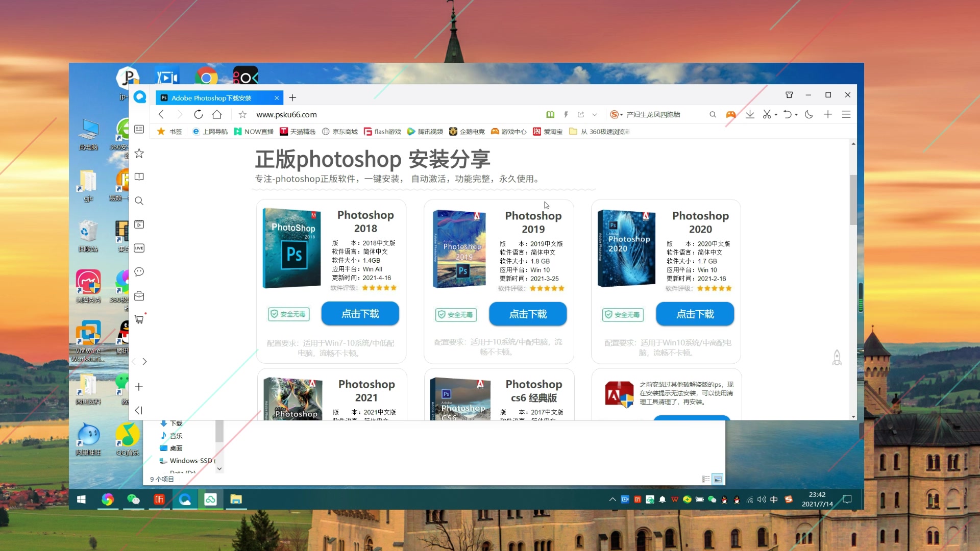
Task: Click the Photoshop 2020 box thumbnail
Action: 627,248
